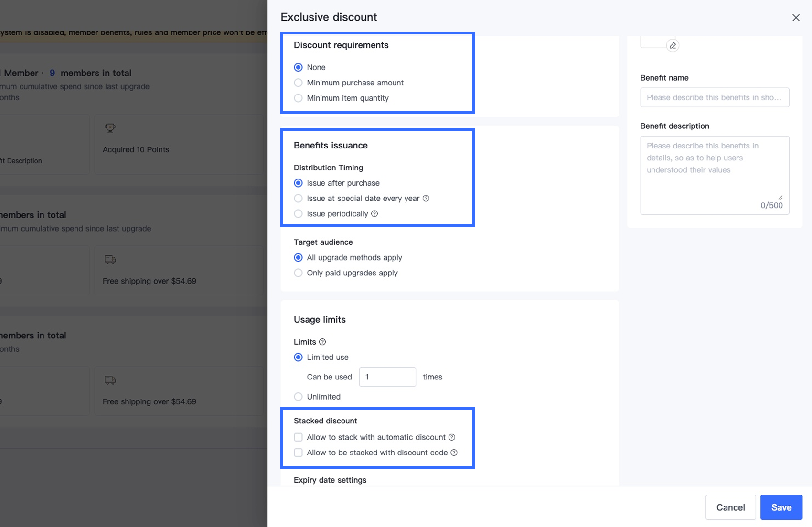Click the pencil edit icon above Benefit name
Screen dimensions: 812x527
673,45
